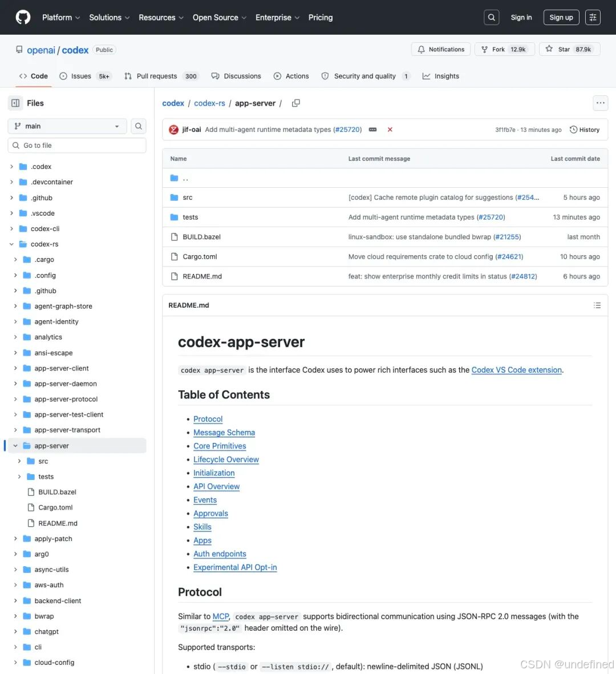Click the jif-oai avatar icon
Image resolution: width=616 pixels, height=674 pixels.
[173, 130]
